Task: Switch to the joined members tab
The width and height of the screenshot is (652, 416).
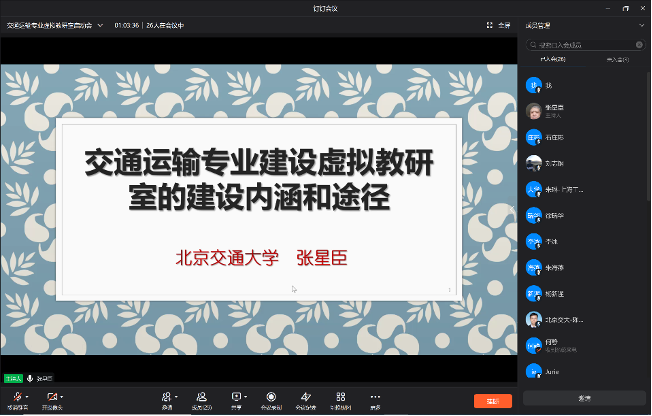Action: [553, 59]
